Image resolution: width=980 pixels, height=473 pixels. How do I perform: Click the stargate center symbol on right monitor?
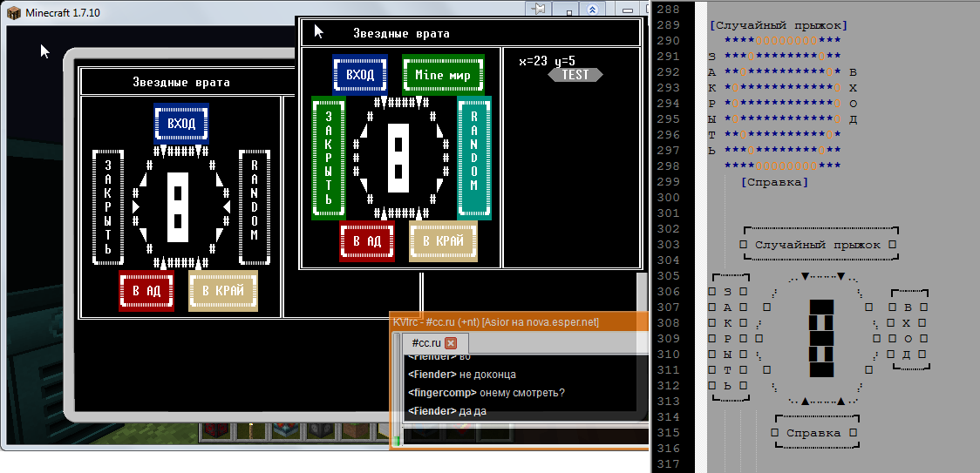pos(398,158)
